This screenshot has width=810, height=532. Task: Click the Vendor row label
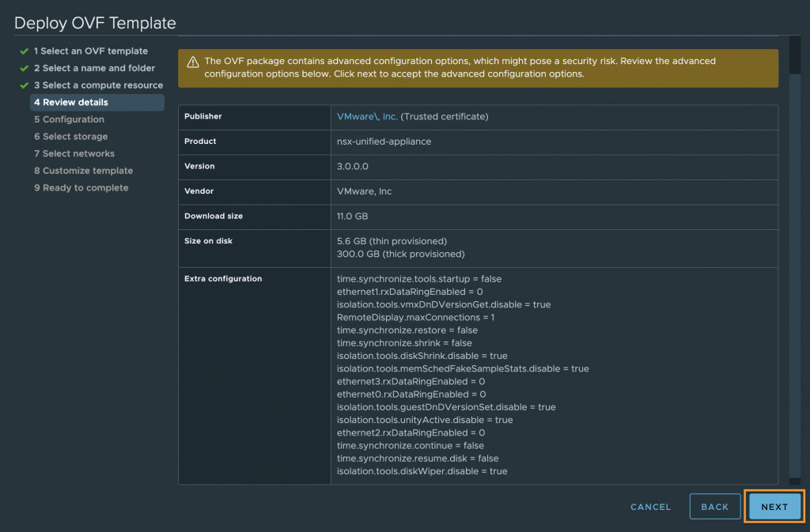199,191
